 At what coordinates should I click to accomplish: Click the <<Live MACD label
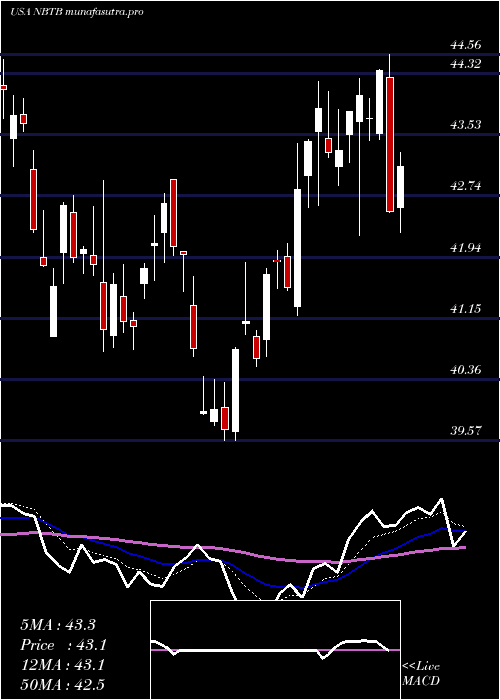pos(421,673)
